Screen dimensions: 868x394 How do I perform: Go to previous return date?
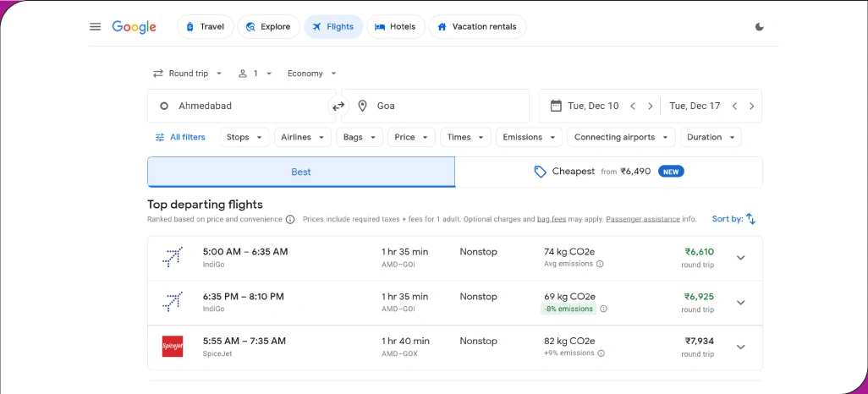point(734,106)
